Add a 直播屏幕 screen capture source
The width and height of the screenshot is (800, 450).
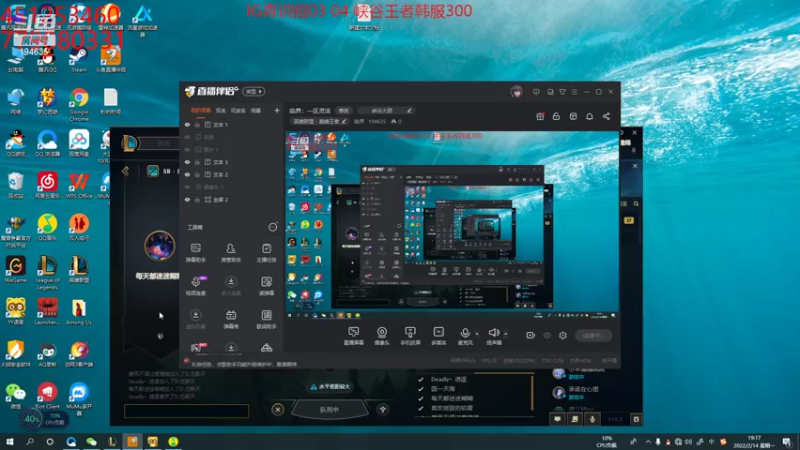[x=354, y=336]
